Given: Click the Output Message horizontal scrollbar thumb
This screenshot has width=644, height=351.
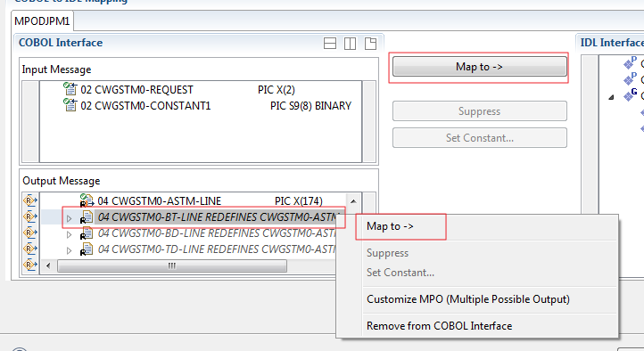Looking at the screenshot, I should pyautogui.click(x=172, y=266).
